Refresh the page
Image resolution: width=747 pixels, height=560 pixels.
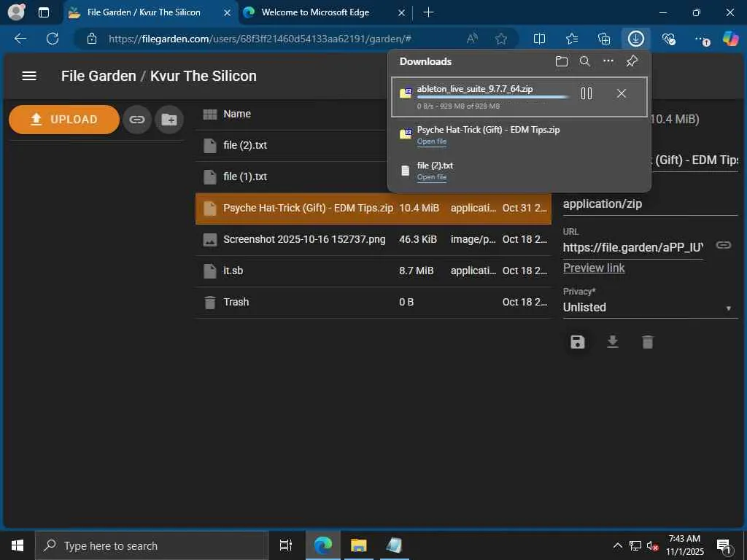53,39
